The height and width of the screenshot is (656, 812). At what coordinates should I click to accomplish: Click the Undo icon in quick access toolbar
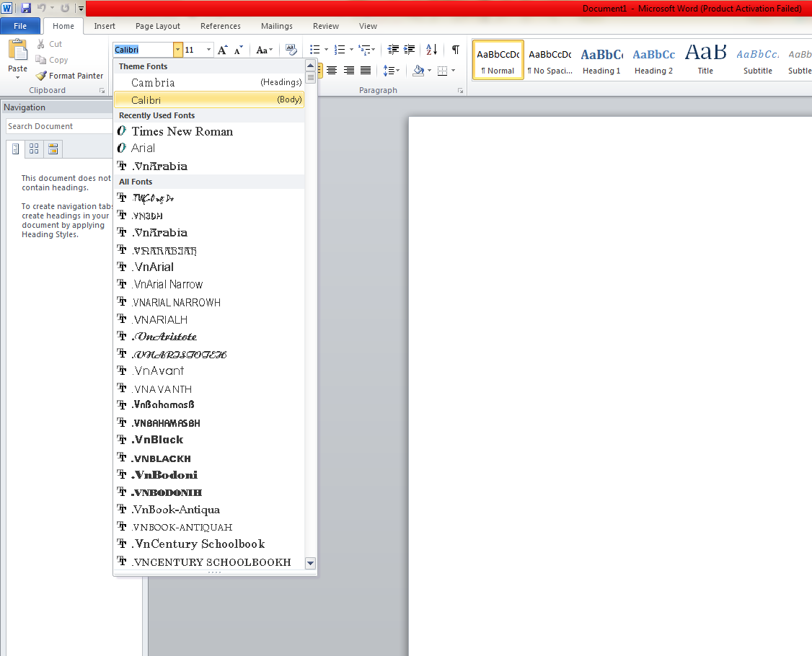pos(41,8)
